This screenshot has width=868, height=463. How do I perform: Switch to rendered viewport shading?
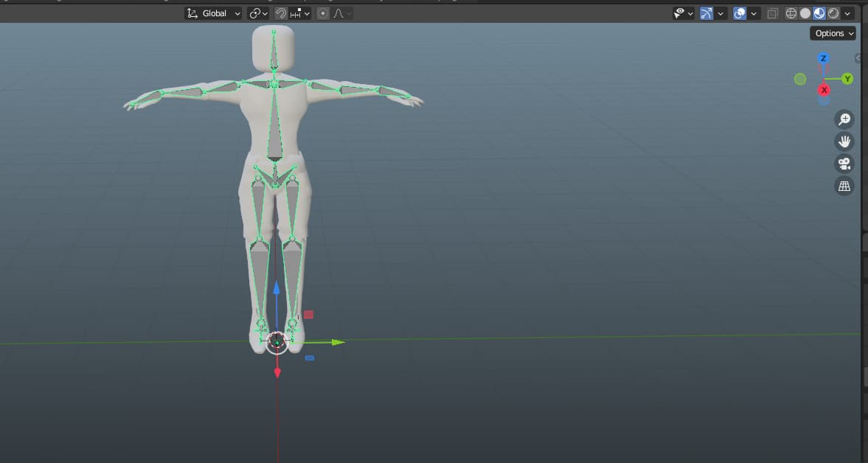coord(833,13)
